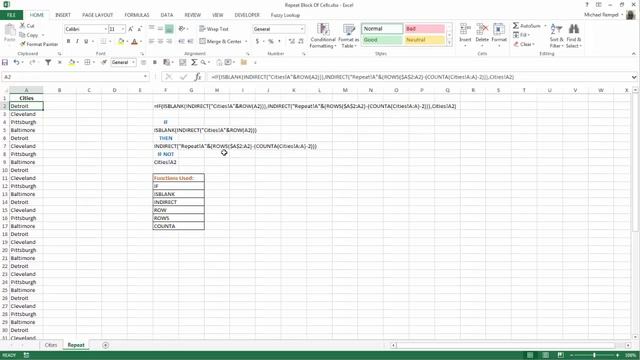Expand Merge & Center options arrow
The height and width of the screenshot is (360, 640).
tap(246, 42)
